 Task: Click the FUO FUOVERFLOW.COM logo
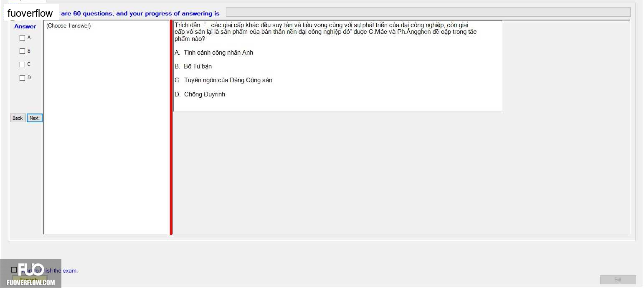(x=31, y=274)
